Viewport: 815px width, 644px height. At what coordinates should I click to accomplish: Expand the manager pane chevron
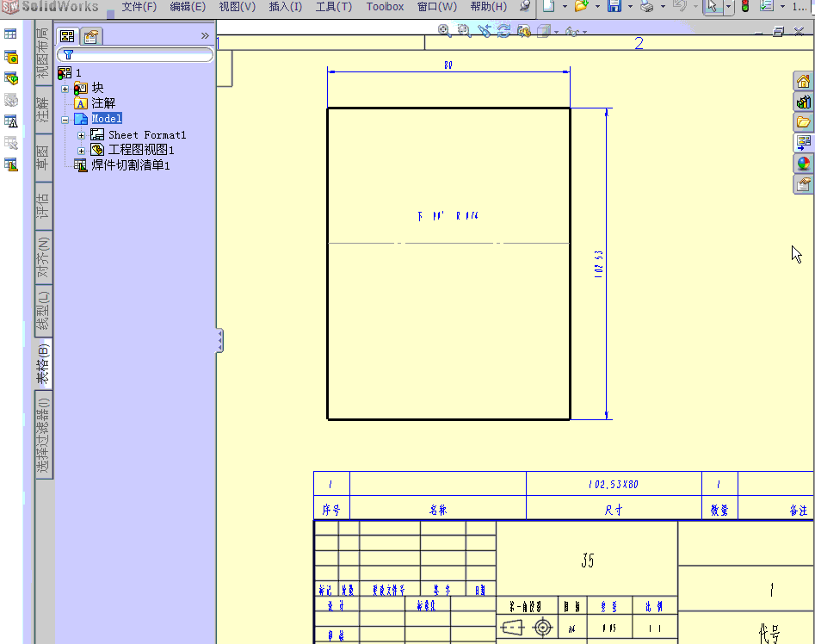(205, 36)
